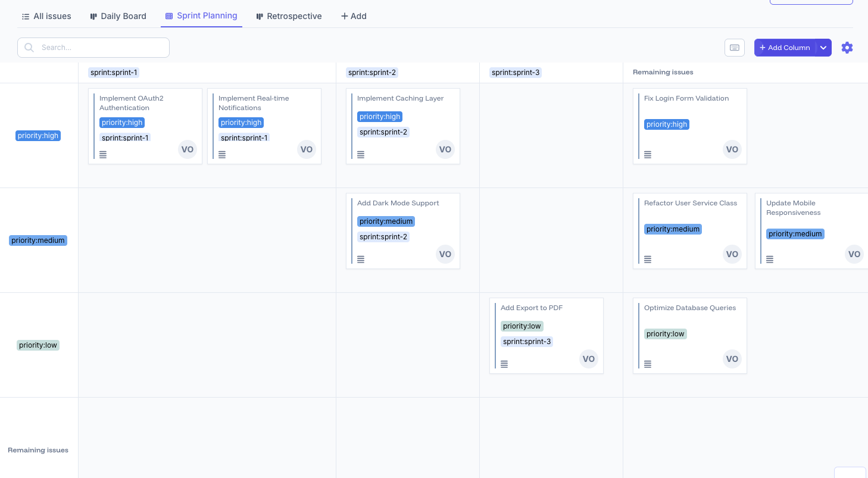Screen dimensions: 868x478
Task: Click the description icon on Refactor User Service Class
Action: tap(648, 259)
